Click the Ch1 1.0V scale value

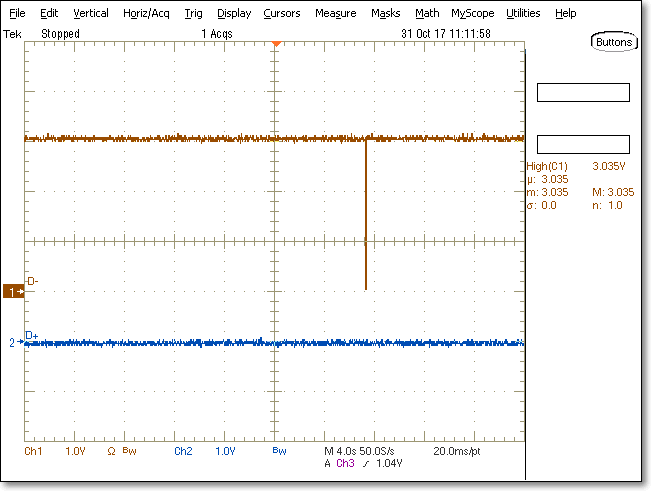pyautogui.click(x=75, y=451)
